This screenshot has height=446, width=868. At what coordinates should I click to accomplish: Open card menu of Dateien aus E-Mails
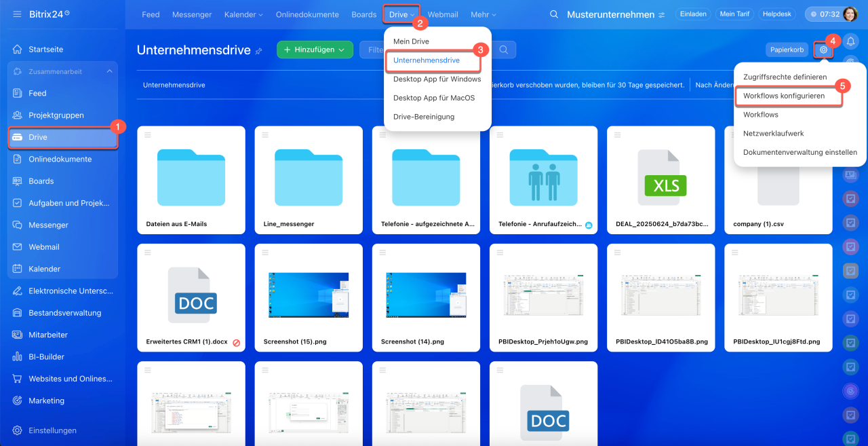coord(147,135)
